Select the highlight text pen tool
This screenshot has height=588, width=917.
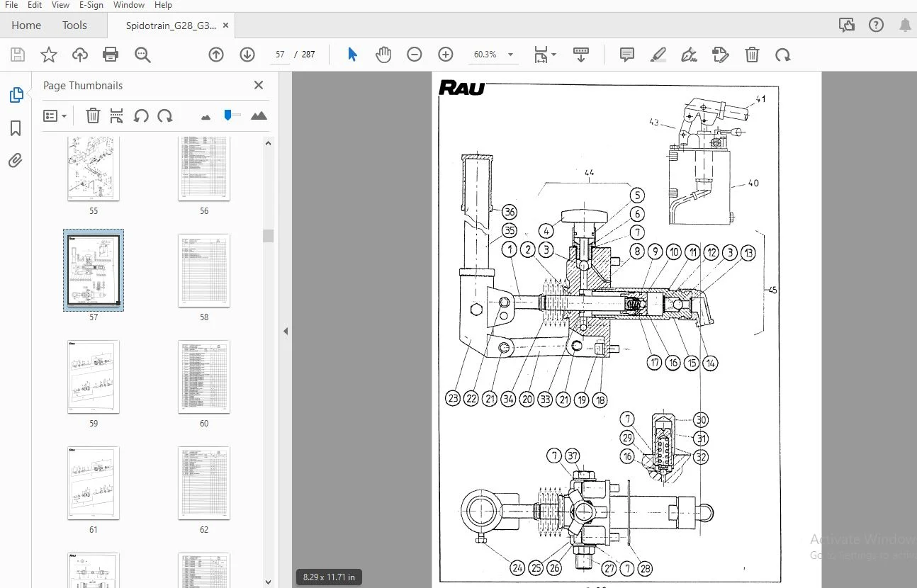point(658,55)
